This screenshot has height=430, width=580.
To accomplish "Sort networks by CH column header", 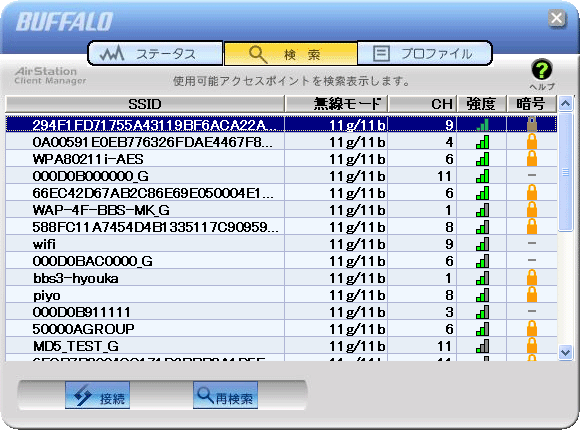I will tap(423, 104).
